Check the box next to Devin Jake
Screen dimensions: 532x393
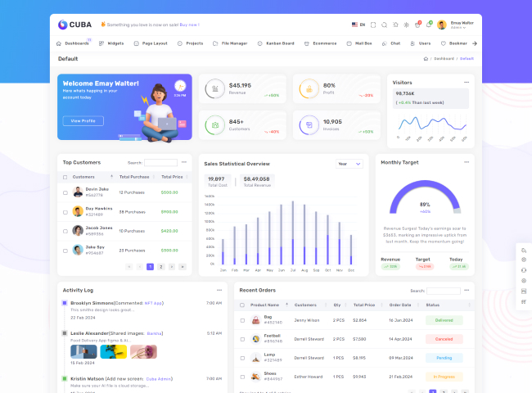click(65, 192)
